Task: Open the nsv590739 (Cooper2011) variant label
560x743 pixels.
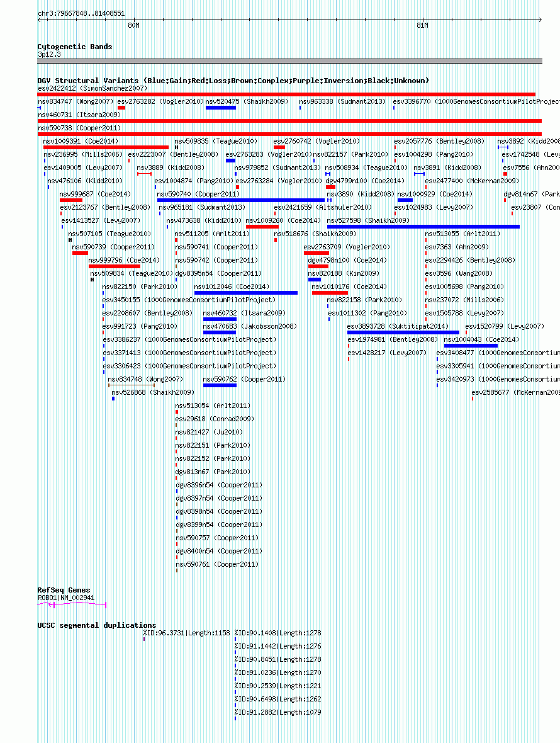Action: tap(113, 247)
